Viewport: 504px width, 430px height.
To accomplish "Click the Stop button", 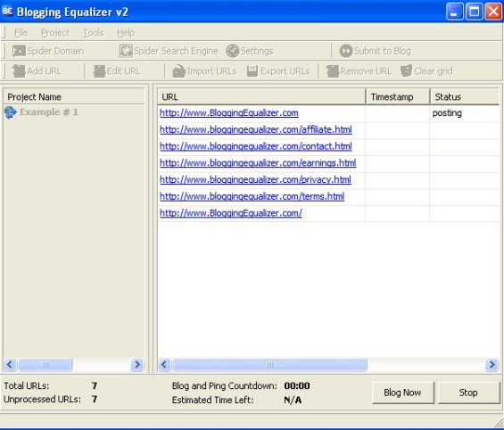I will pos(468,393).
